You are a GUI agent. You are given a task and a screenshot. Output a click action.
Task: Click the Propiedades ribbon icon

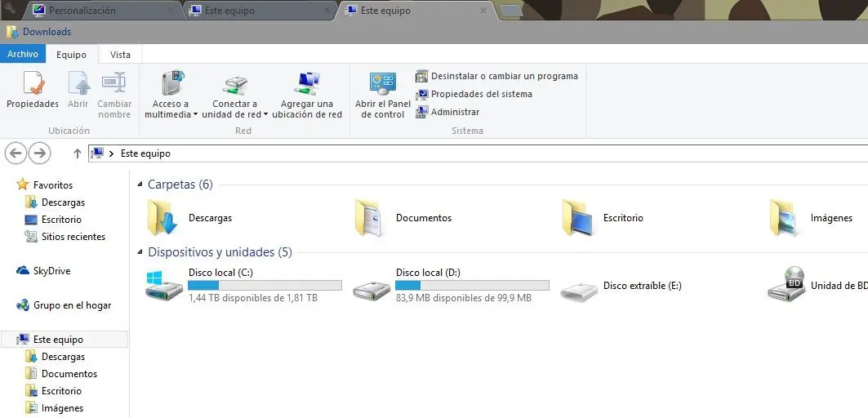(33, 83)
